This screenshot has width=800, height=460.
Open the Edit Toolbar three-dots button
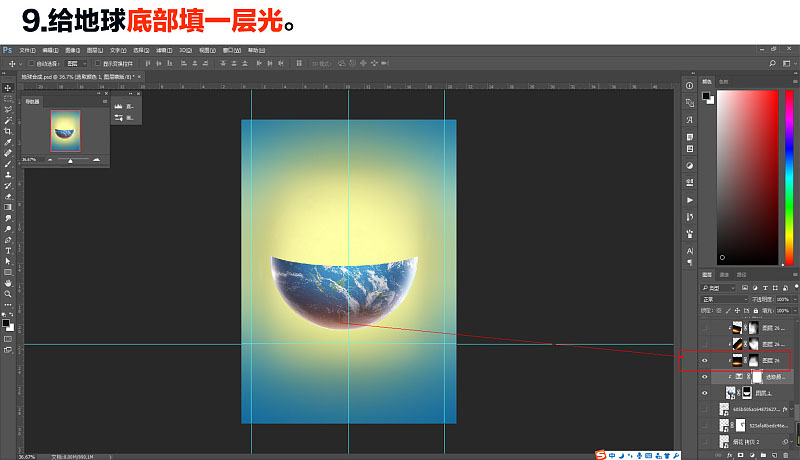pos(8,304)
